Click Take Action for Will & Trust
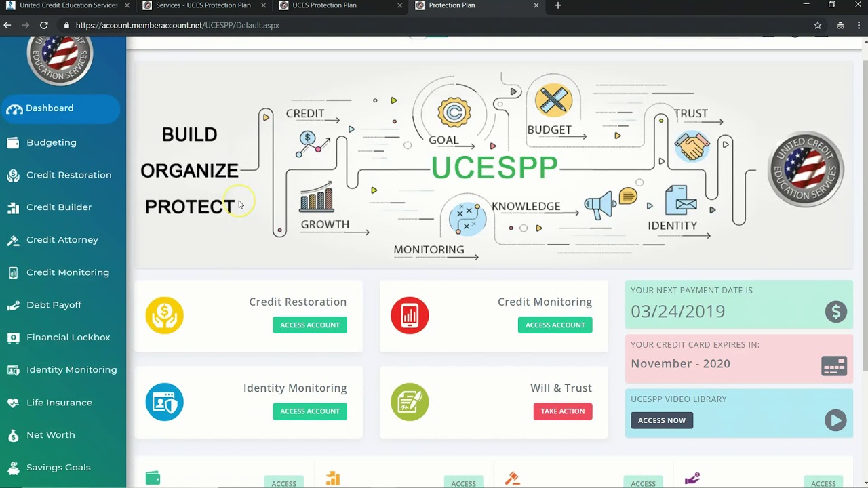868x488 pixels. (563, 411)
